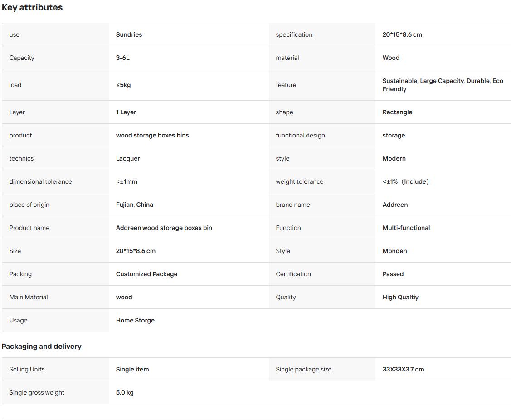The height and width of the screenshot is (420, 511).
Task: Click Addreen wood storage boxes bin name
Action: [164, 228]
